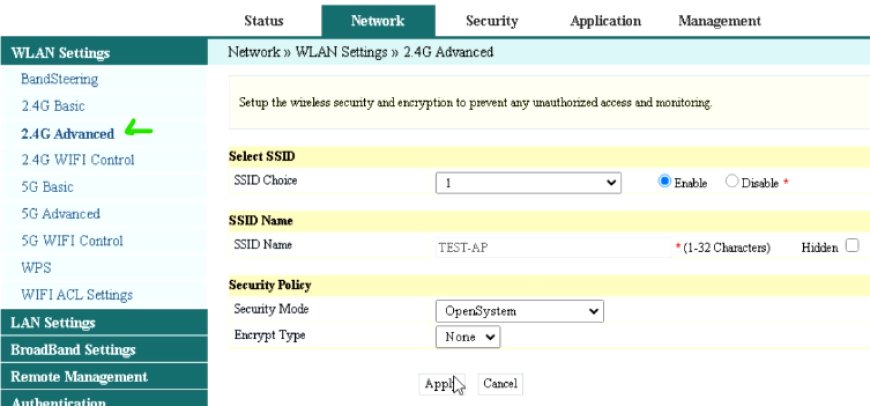Screen dimensions: 870x406
Task: Select the 2.4G Advanced sidebar entry
Action: pos(68,134)
